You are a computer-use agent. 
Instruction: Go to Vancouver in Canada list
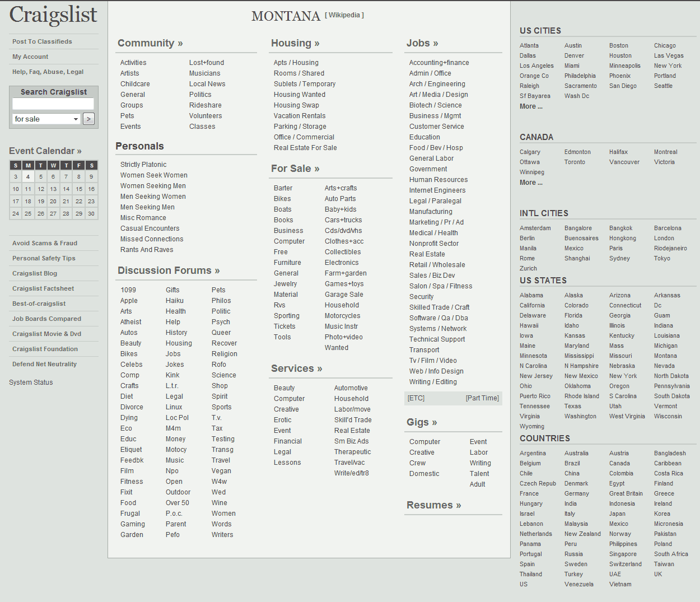[624, 162]
